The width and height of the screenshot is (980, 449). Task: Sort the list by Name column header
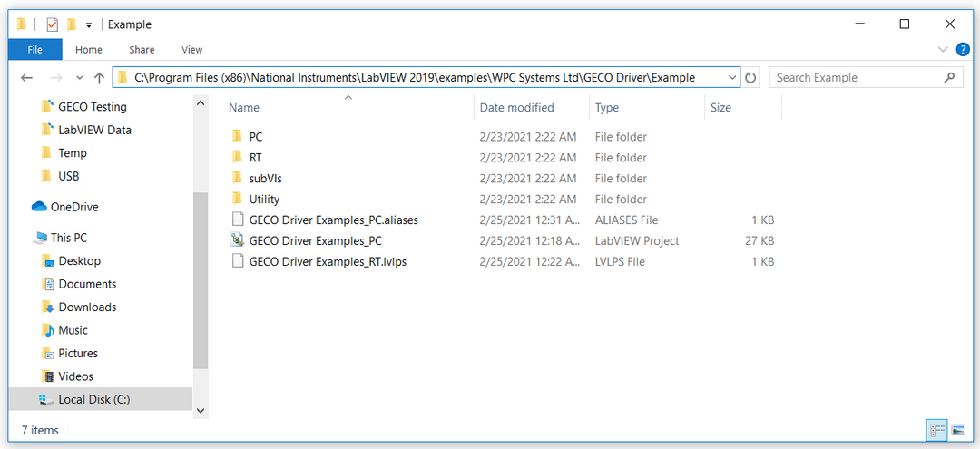point(244,108)
